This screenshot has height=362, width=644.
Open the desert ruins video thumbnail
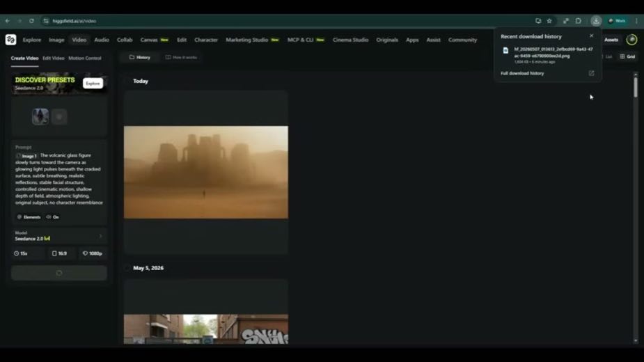coord(206,172)
